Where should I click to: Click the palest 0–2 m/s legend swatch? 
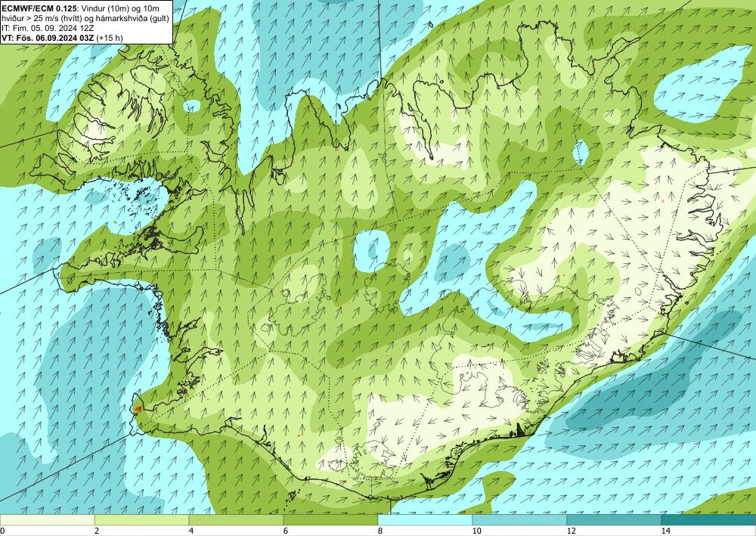click(x=47, y=520)
